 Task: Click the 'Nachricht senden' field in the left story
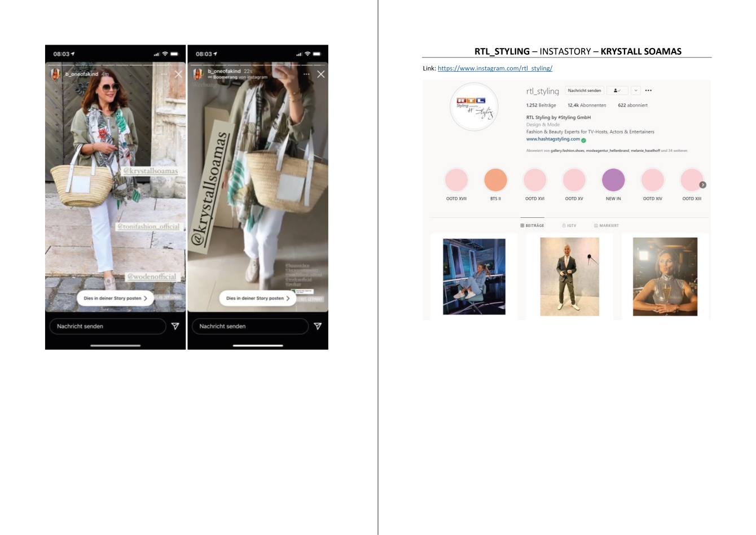107,326
